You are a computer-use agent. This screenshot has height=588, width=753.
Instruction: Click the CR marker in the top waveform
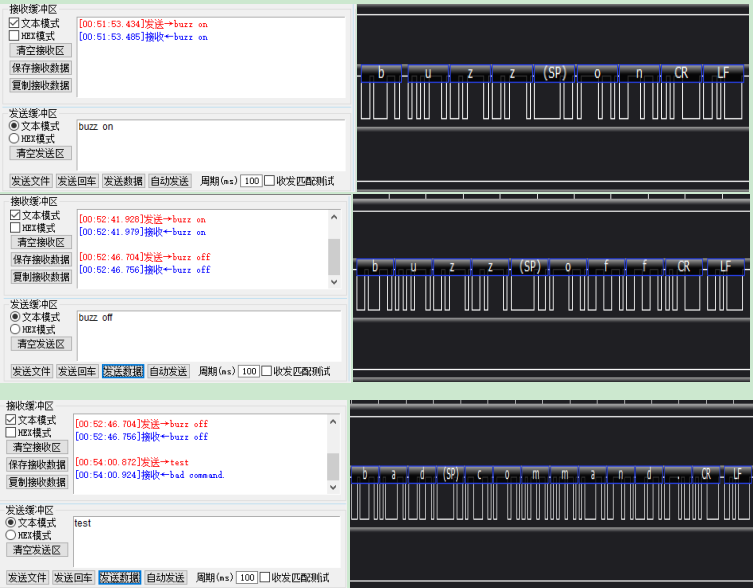point(681,73)
